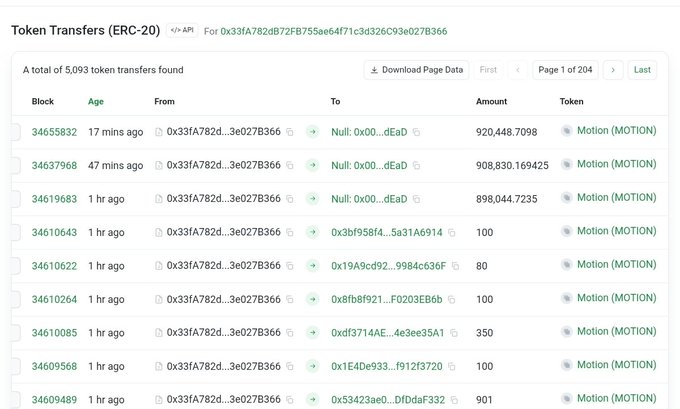This screenshot has height=409, width=680.
Task: Click Motion token icon in block 34655832 row
Action: tap(566, 131)
